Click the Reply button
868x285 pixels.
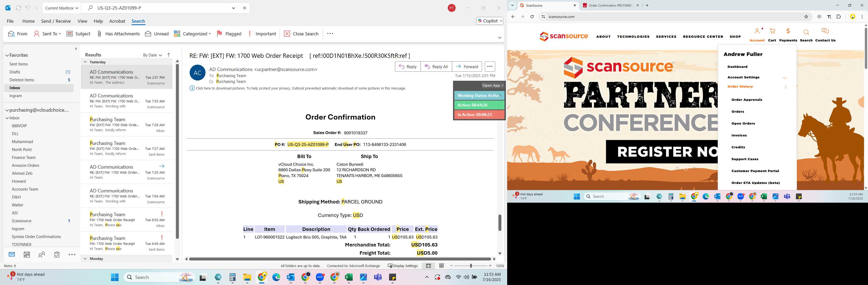click(408, 66)
